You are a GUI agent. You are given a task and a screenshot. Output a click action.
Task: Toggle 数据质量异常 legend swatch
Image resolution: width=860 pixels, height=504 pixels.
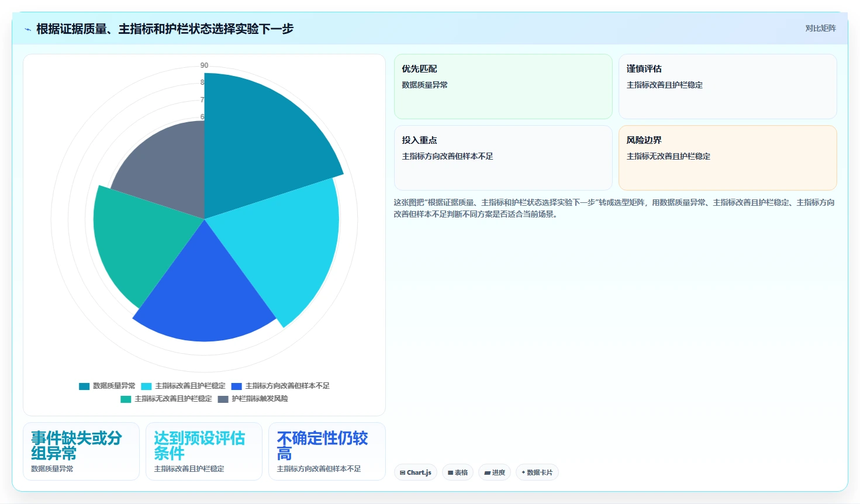84,386
